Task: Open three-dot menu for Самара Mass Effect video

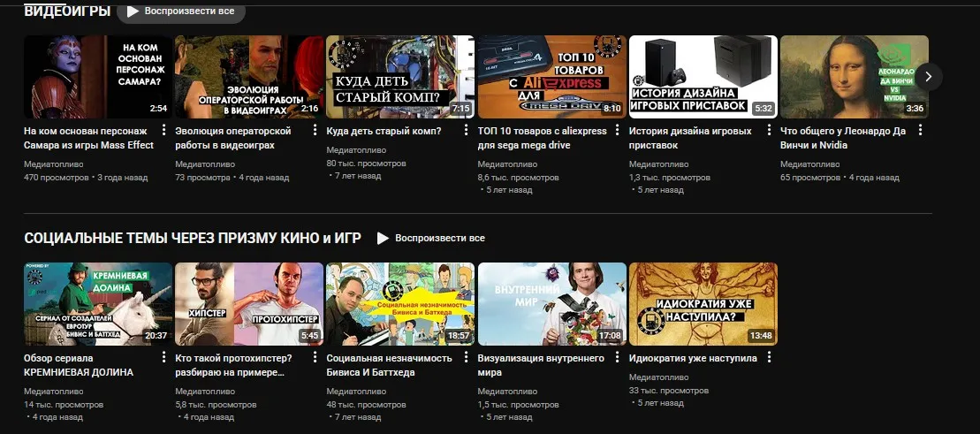Action: click(x=163, y=131)
